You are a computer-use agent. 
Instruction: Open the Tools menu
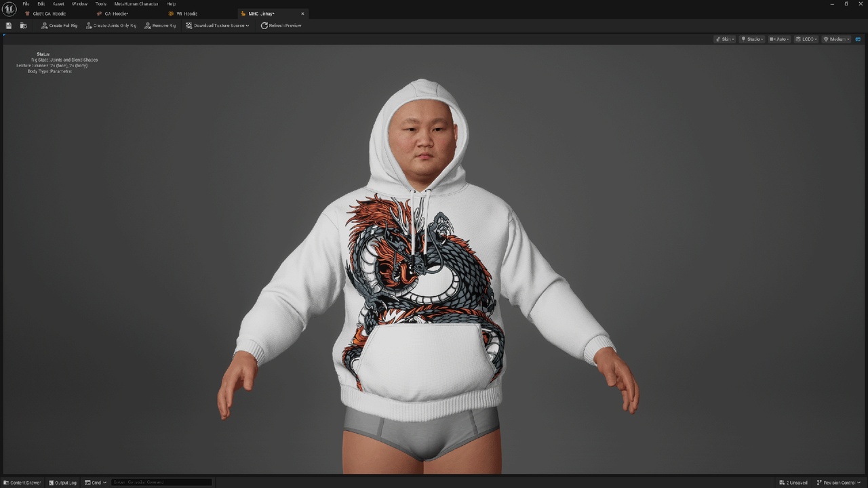pos(101,3)
